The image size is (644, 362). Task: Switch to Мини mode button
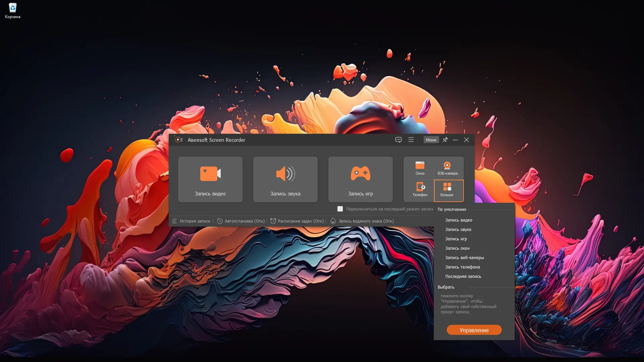[x=431, y=140]
